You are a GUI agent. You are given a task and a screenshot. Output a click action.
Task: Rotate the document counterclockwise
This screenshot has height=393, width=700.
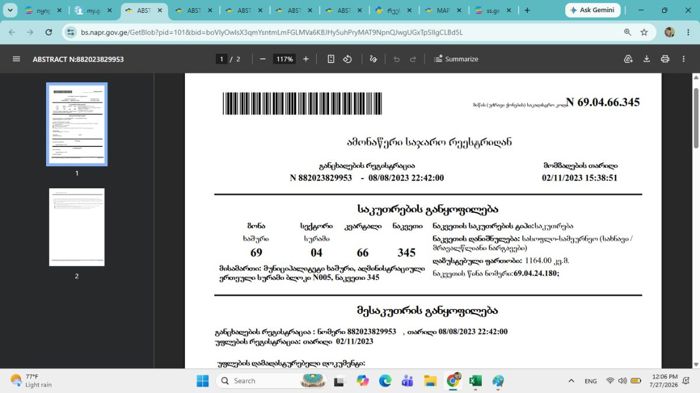(x=347, y=59)
